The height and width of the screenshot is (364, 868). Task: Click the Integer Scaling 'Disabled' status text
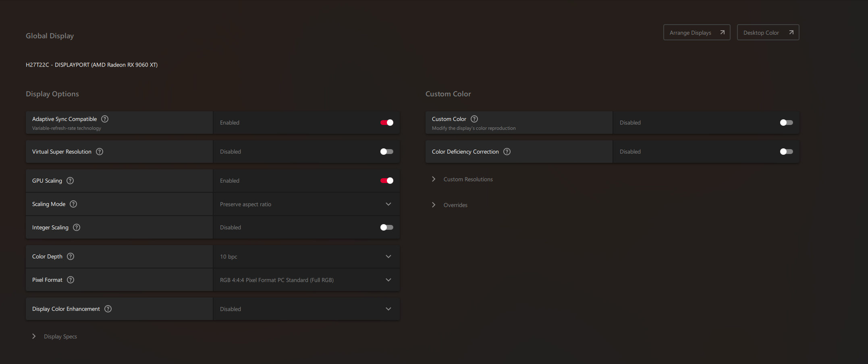(230, 227)
